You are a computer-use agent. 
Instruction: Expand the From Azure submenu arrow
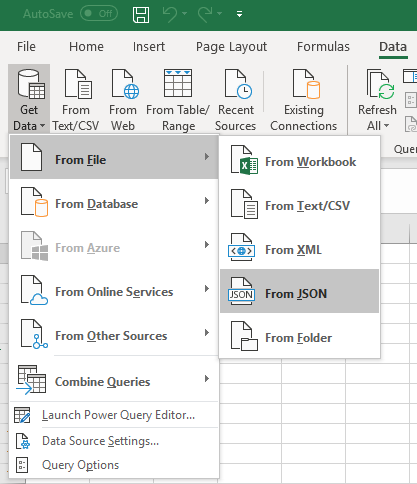(207, 245)
